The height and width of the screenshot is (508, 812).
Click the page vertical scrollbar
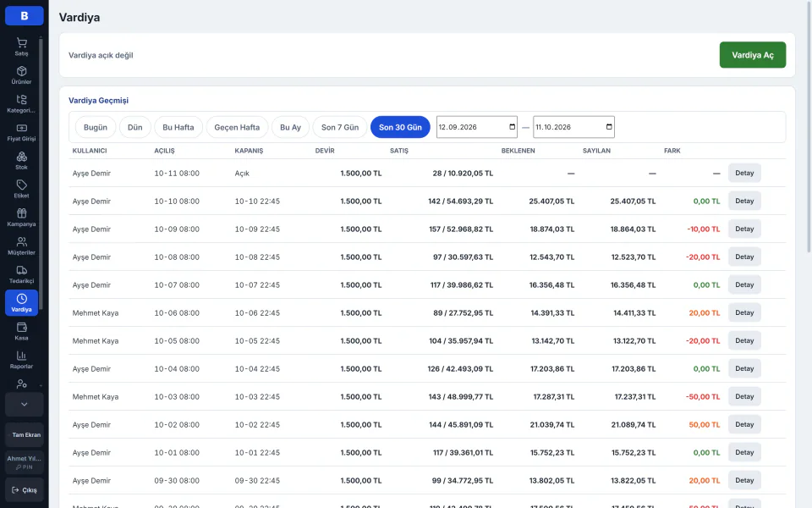809,127
